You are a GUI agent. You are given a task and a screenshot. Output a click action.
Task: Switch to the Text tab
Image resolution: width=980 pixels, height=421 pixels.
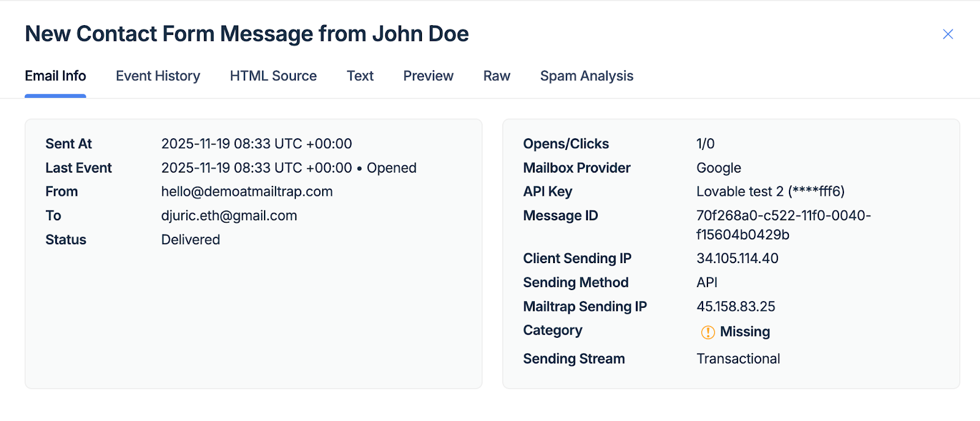[360, 76]
